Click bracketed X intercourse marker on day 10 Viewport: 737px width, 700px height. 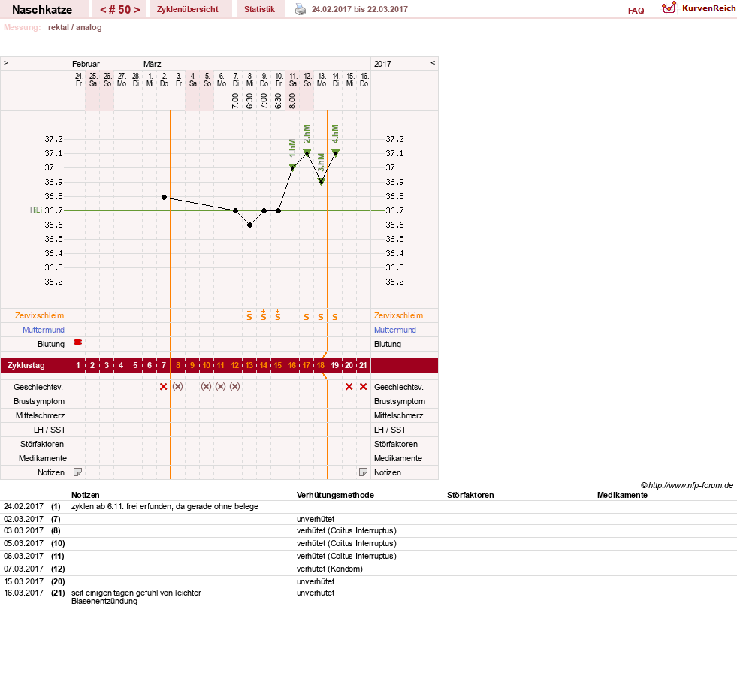point(207,387)
